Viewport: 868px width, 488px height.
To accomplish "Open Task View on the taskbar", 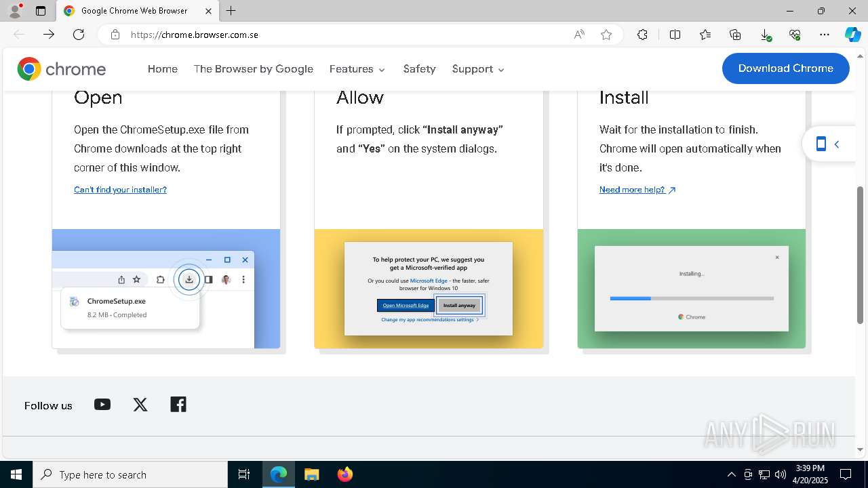I will pyautogui.click(x=244, y=474).
